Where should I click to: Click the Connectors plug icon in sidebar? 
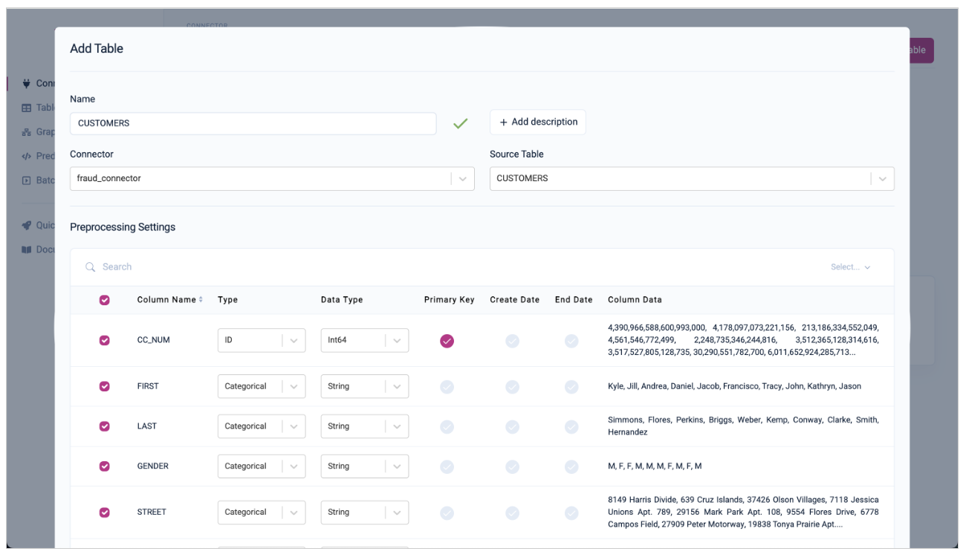pos(27,83)
